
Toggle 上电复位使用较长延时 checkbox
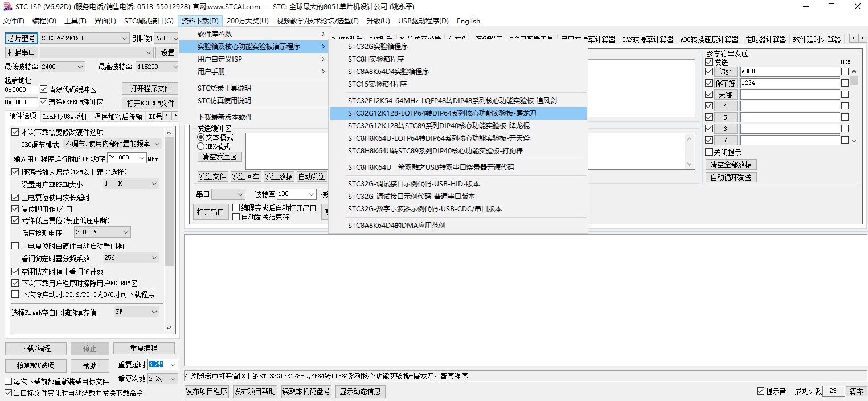point(15,198)
